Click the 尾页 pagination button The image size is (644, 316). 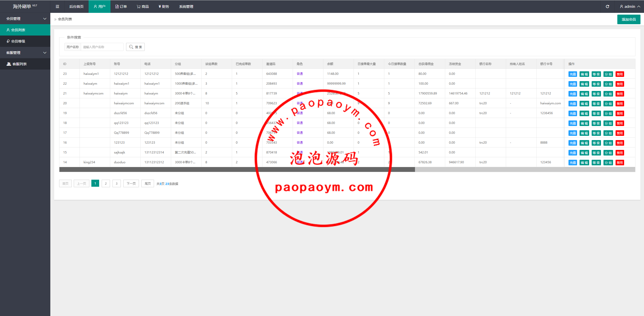148,183
